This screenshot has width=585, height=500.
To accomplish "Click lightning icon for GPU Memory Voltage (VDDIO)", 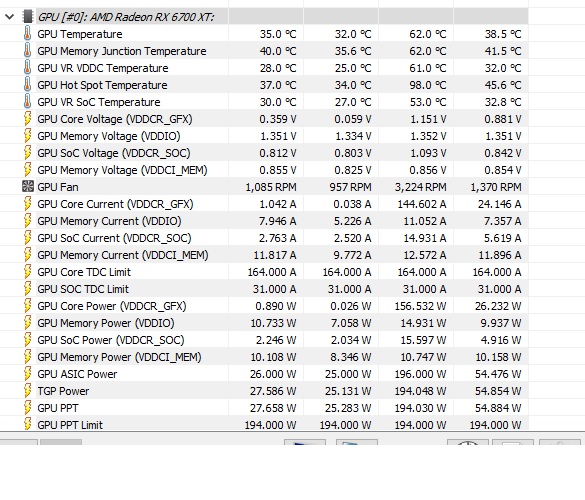I will coord(27,136).
